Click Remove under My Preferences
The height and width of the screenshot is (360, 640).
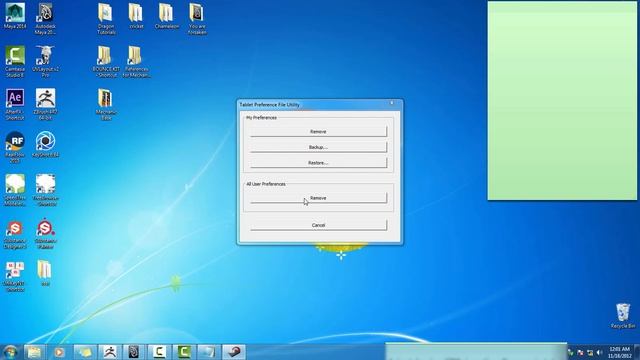click(318, 131)
